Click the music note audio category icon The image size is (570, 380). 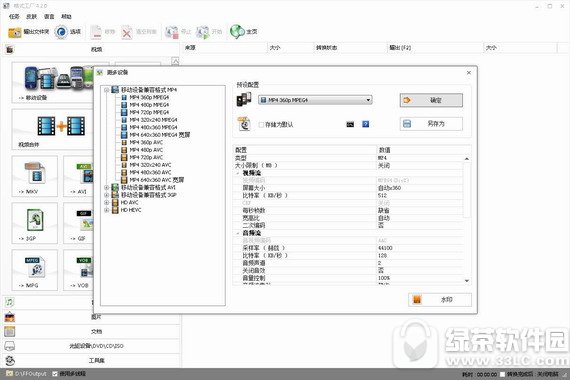click(9, 302)
